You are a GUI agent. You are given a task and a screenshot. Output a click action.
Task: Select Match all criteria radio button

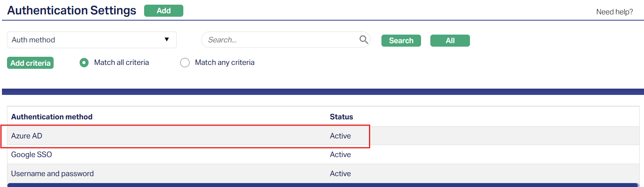(x=84, y=63)
